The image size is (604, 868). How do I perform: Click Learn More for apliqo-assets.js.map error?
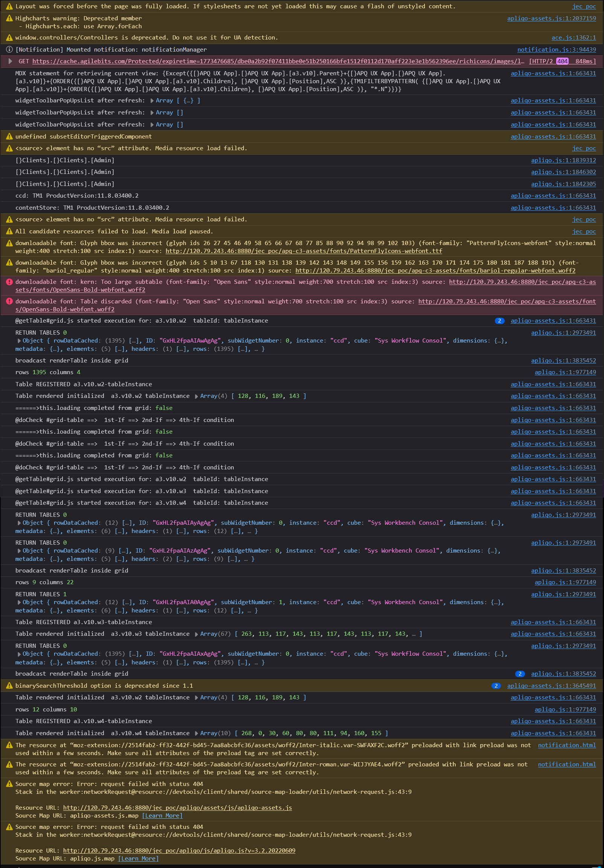(162, 815)
